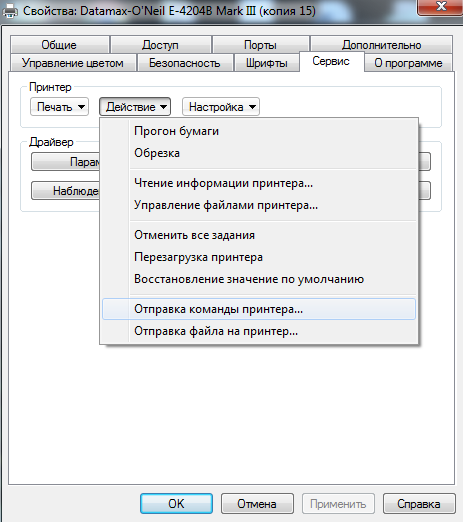Choose Отправка команды принтера menu entry
Viewport: 463px width, 522px height.
259,309
